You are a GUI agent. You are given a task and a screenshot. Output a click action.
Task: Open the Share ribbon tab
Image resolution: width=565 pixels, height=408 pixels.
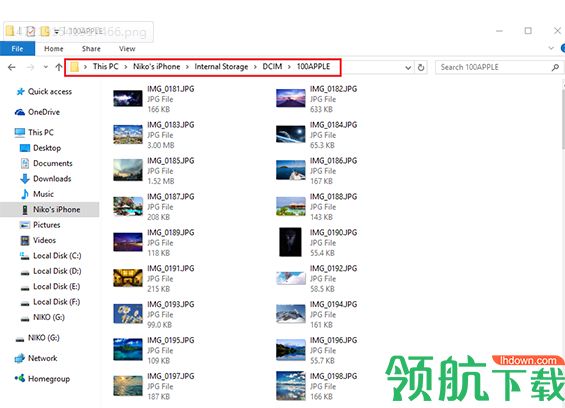pos(91,49)
